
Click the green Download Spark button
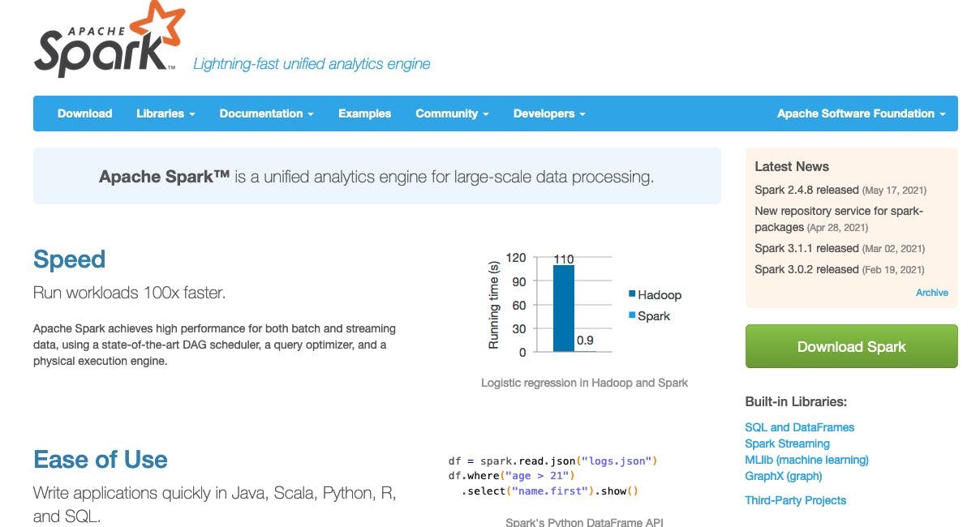[x=850, y=346]
